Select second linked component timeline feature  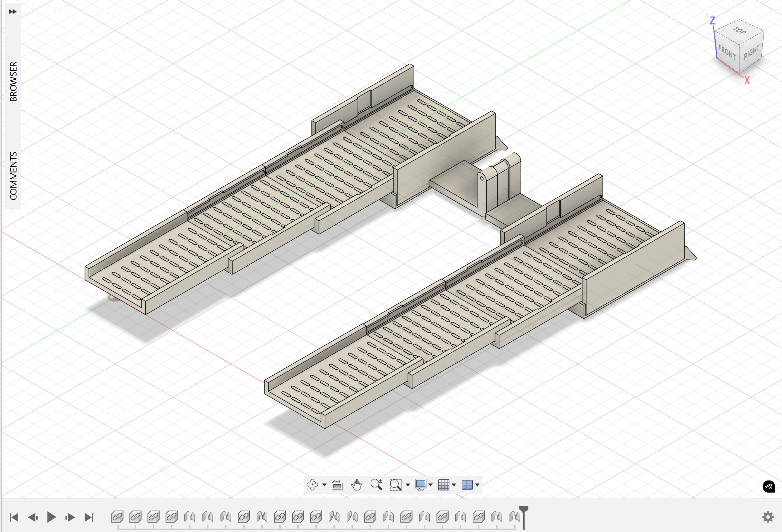135,517
